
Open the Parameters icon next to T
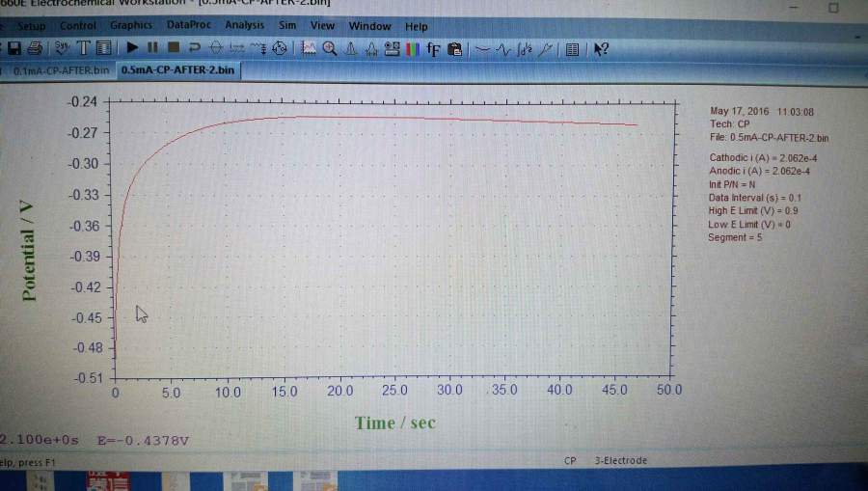click(x=103, y=48)
